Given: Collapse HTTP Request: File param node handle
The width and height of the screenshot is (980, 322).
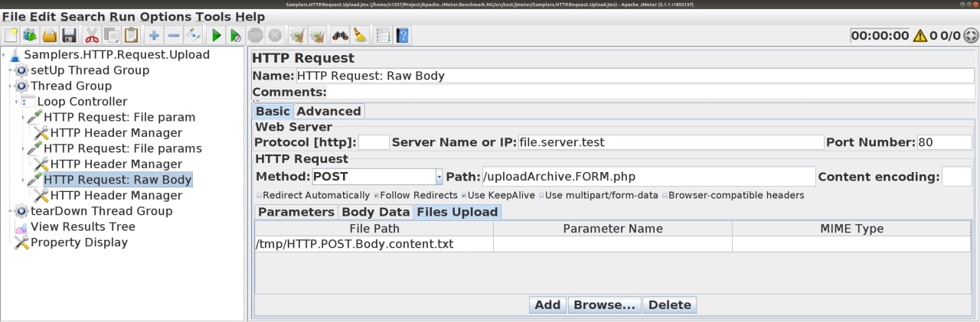Looking at the screenshot, I should [24, 118].
